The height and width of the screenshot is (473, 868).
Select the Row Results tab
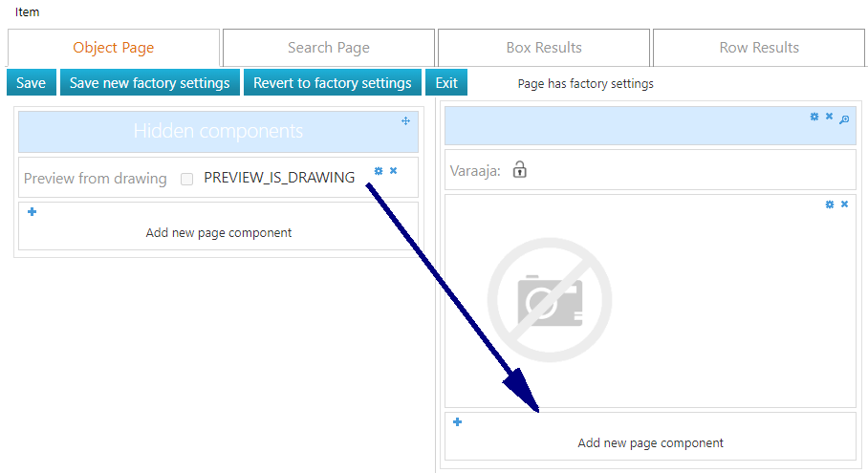tap(759, 48)
